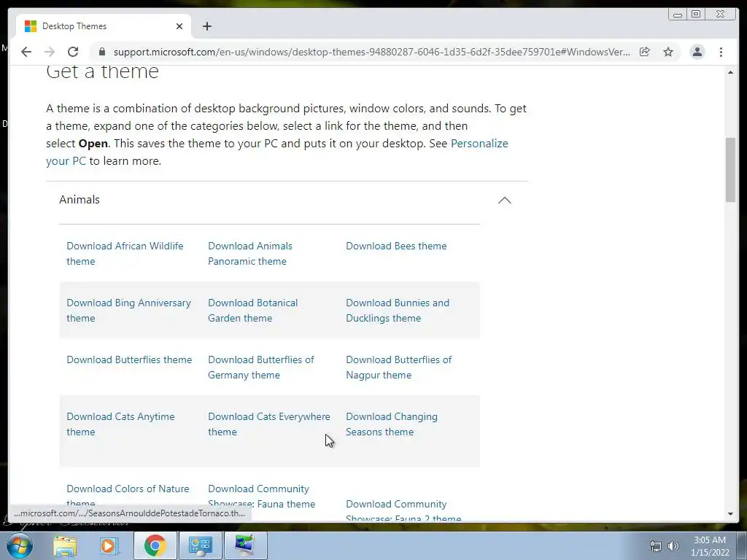This screenshot has height=560, width=747.
Task: Click the page scrollbar down arrow
Action: 730,514
